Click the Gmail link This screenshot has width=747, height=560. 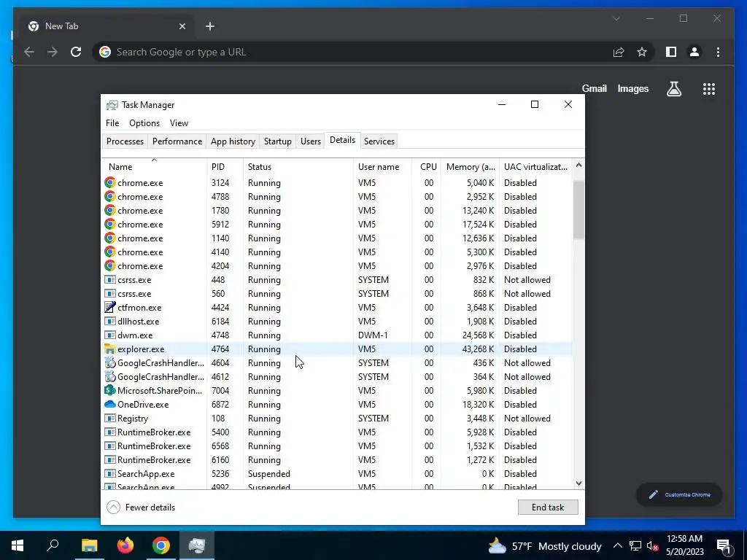(x=594, y=88)
